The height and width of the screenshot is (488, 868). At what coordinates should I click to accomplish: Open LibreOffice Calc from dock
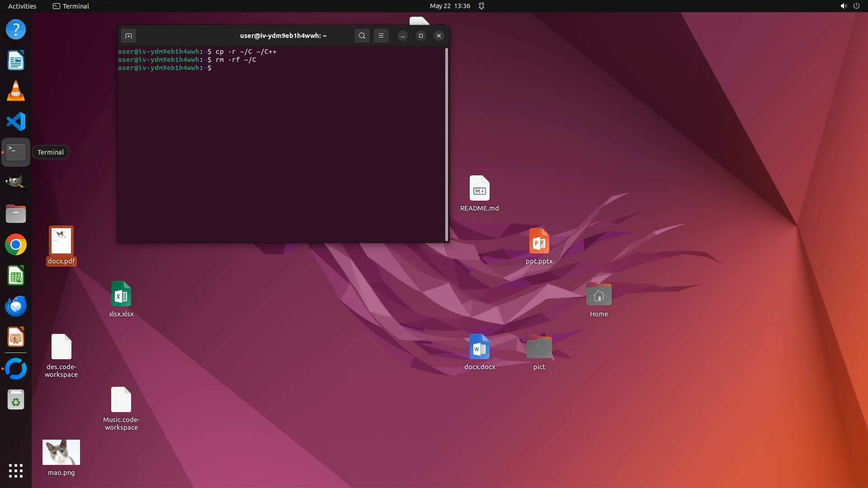coord(16,276)
